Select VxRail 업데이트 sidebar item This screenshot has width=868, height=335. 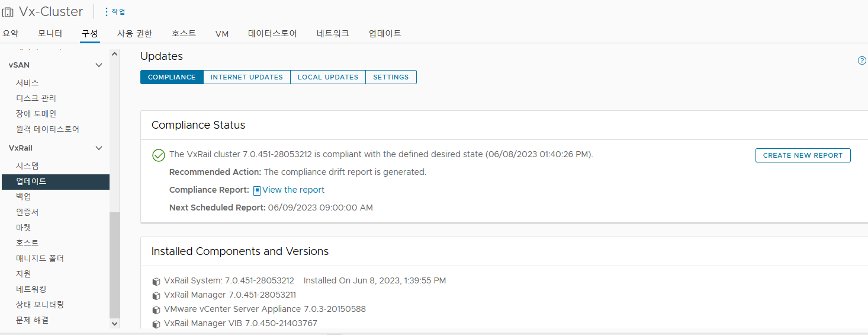point(55,181)
